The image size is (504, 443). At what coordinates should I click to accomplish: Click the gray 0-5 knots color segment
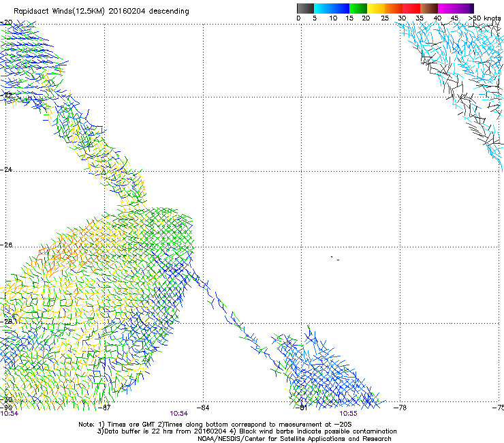tap(305, 8)
